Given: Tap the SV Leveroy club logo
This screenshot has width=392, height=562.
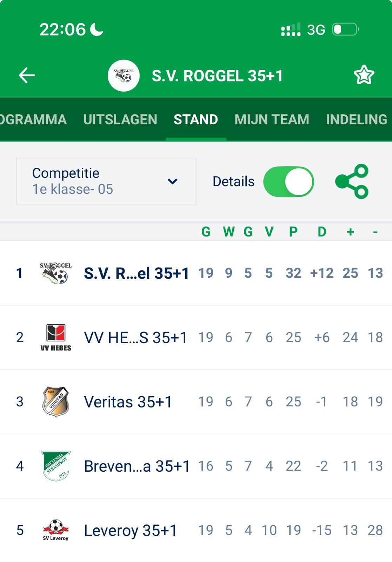Looking at the screenshot, I should [x=56, y=530].
